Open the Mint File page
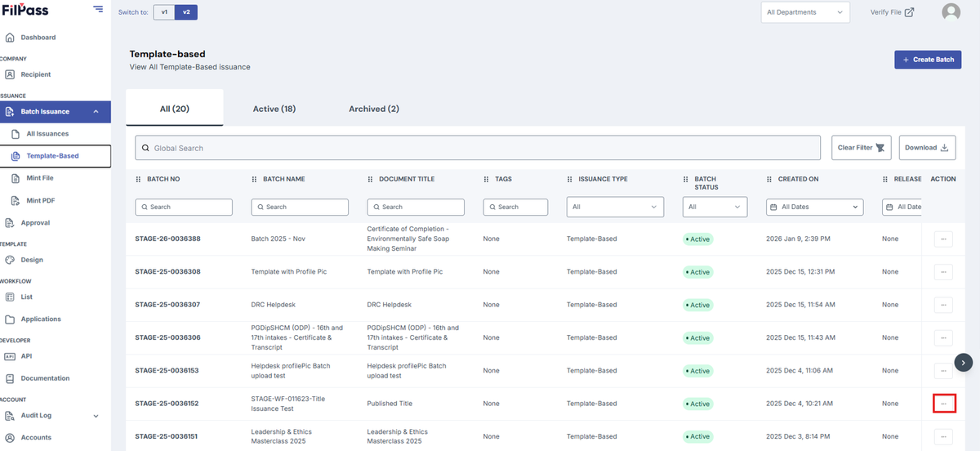Image resolution: width=980 pixels, height=451 pixels. click(x=40, y=178)
